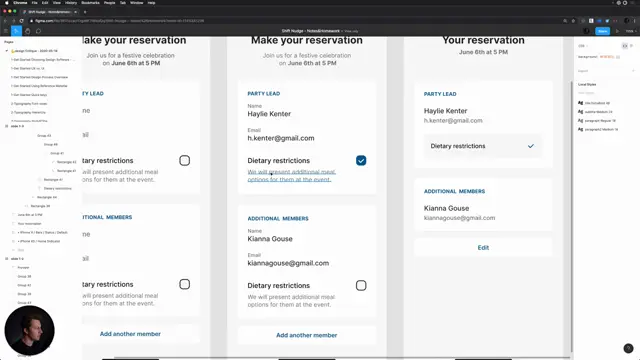Click the Haylie Kenter name field
The image size is (640, 360).
pos(269,114)
